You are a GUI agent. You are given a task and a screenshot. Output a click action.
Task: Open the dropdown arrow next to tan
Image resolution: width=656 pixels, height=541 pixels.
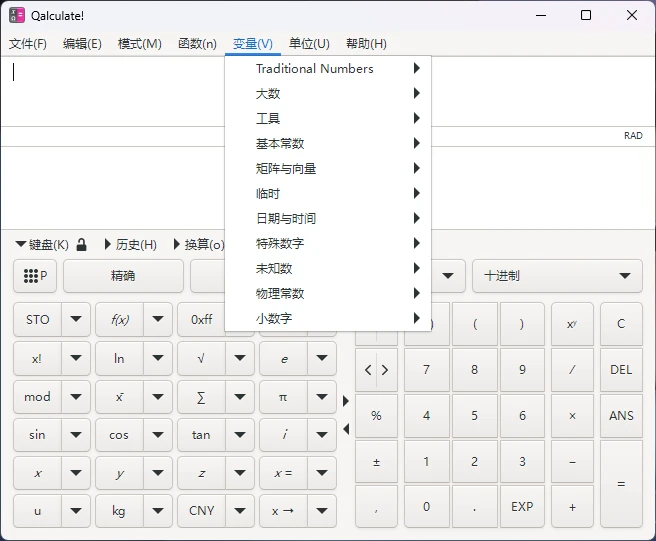pyautogui.click(x=240, y=435)
